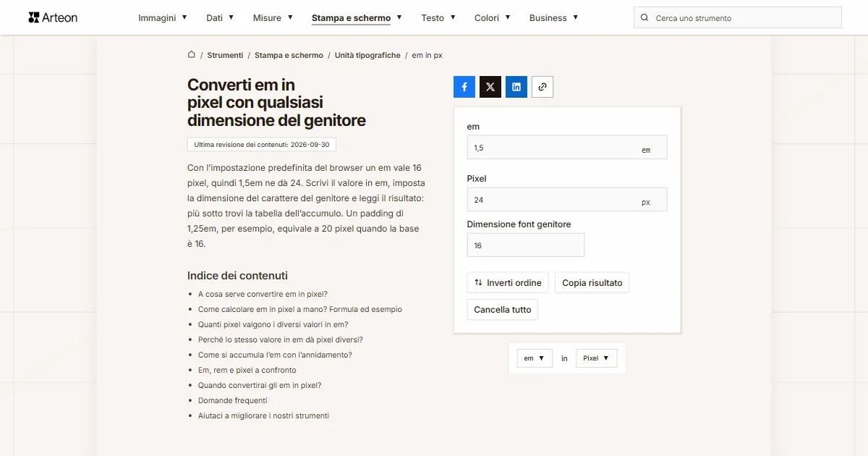Click the 'em in px' breadcrumb text

point(427,55)
